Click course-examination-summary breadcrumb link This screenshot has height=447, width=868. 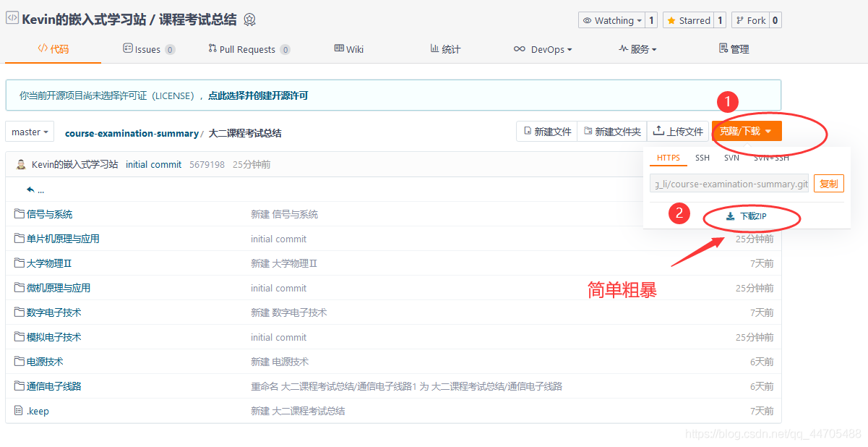point(132,133)
